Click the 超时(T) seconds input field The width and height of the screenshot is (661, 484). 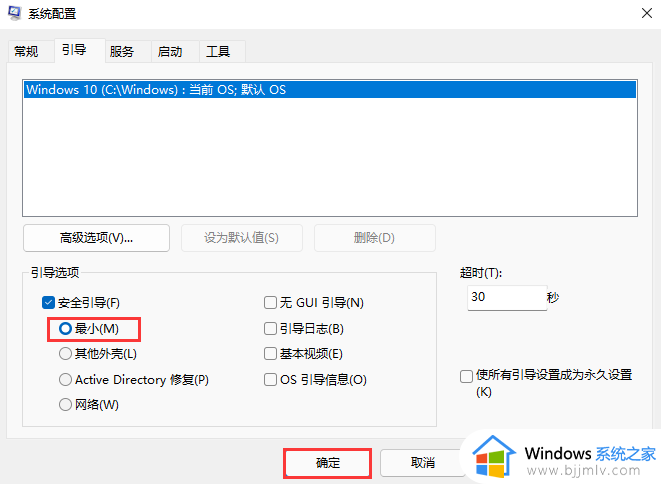(507, 298)
